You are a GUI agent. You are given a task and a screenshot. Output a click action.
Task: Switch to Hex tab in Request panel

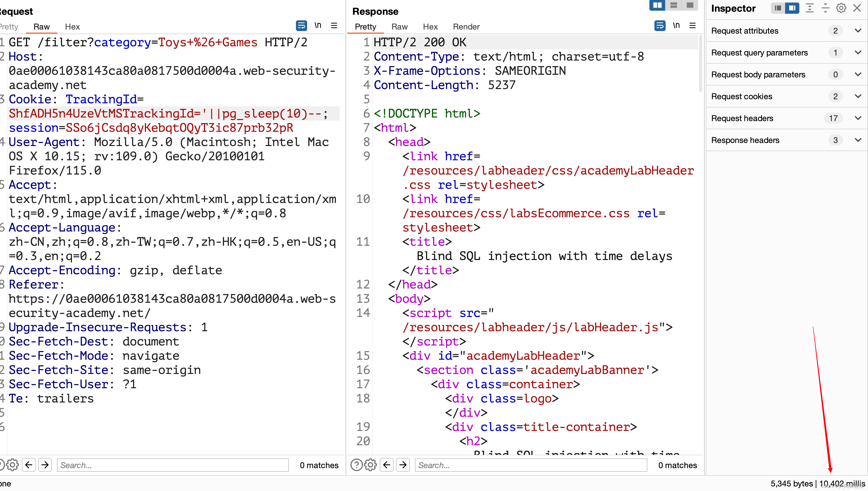point(72,27)
